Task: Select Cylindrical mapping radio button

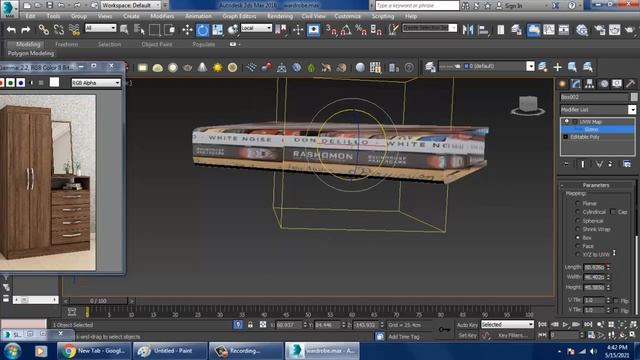Action: coord(578,212)
